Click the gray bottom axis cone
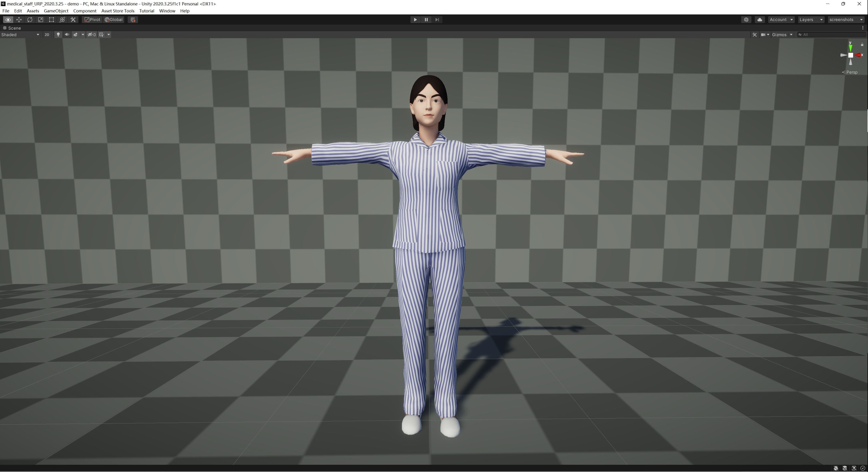868x472 pixels. [x=850, y=62]
